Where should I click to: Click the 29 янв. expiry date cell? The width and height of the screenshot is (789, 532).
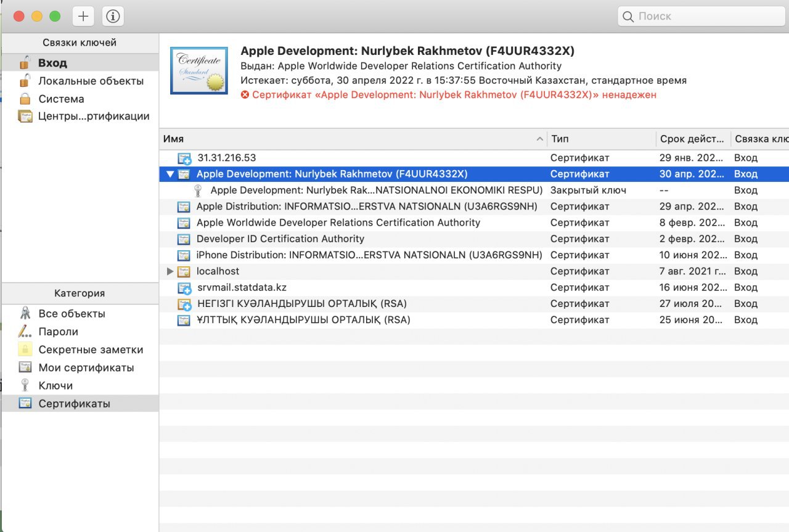(690, 158)
